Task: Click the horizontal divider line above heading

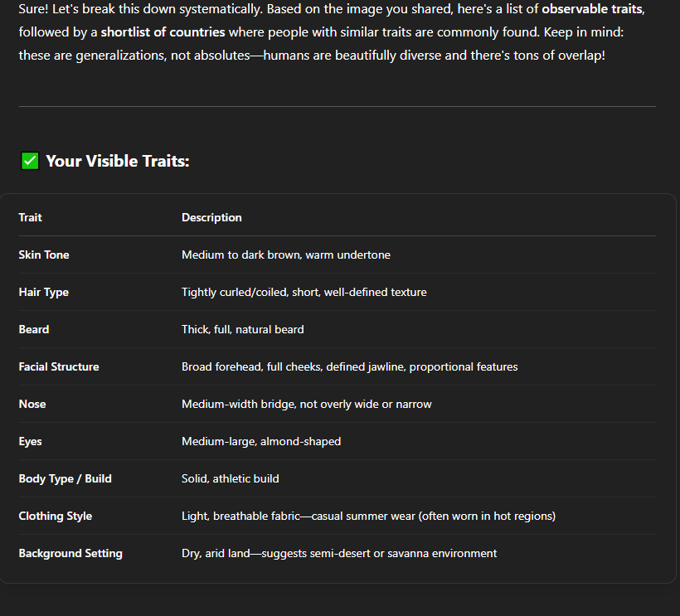Action: pyautogui.click(x=337, y=106)
